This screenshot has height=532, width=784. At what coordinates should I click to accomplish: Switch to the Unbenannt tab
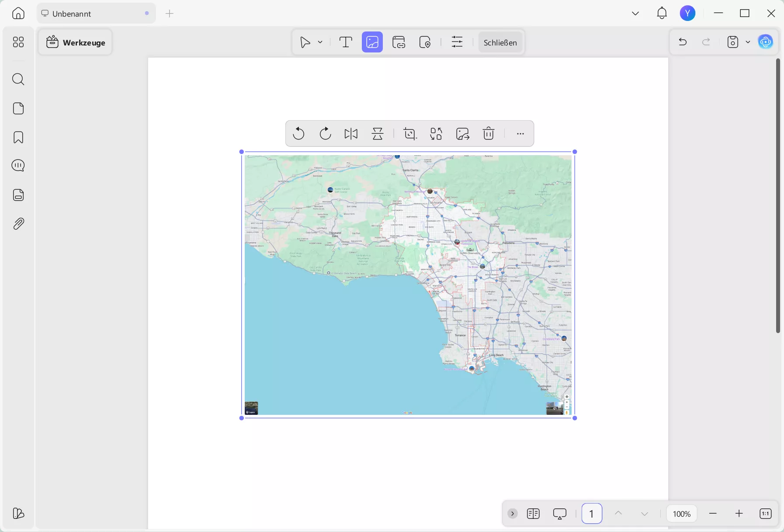96,14
